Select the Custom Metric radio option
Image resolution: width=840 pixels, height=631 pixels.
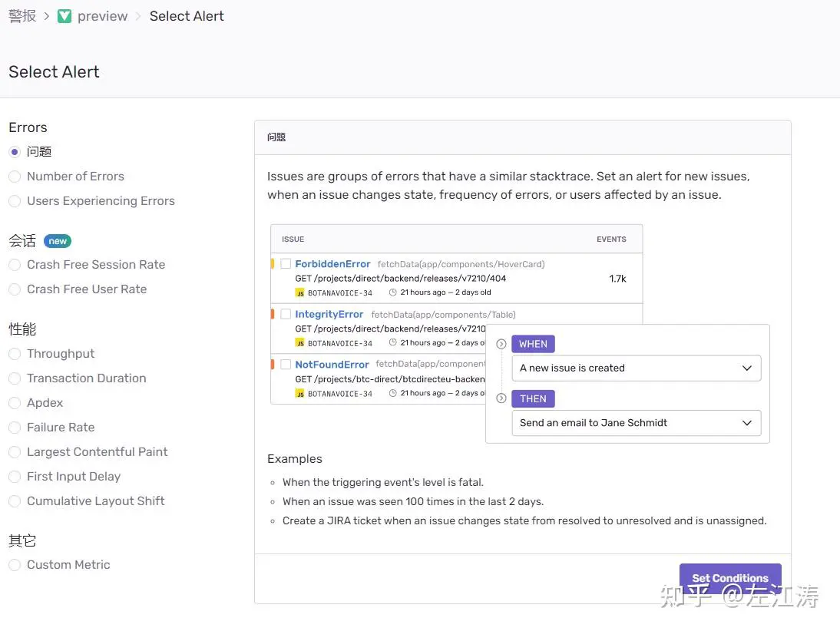15,565
